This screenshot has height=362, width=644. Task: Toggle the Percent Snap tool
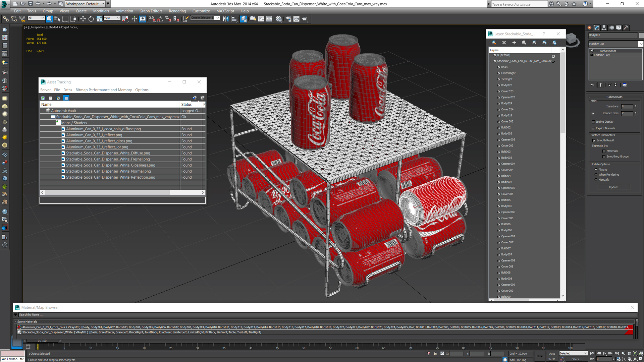[168, 19]
